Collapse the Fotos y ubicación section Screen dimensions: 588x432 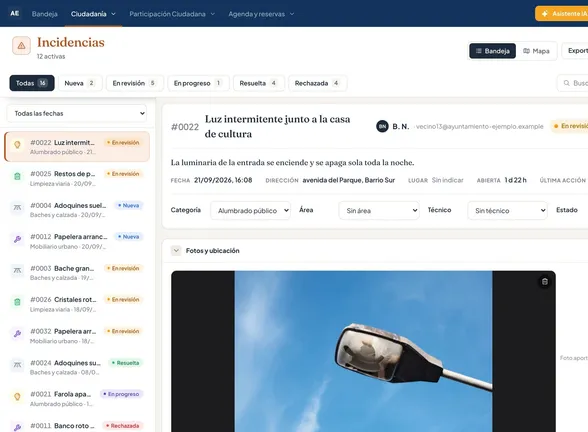coord(176,250)
